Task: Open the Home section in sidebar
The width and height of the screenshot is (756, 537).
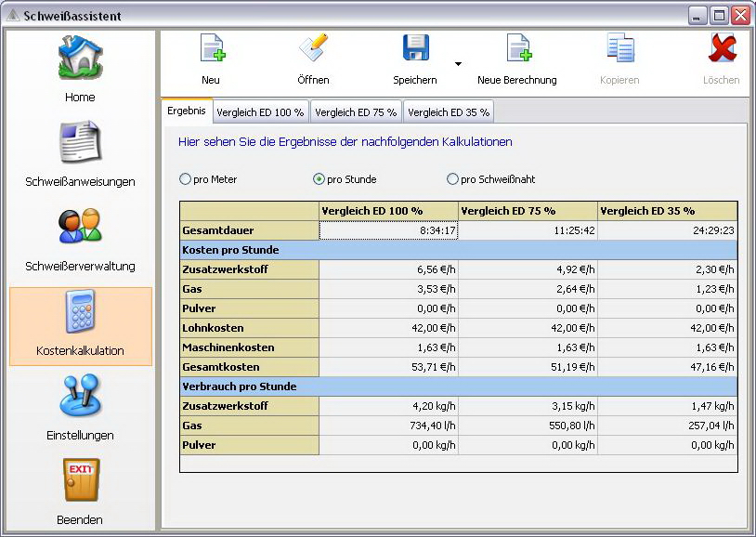Action: [x=80, y=58]
